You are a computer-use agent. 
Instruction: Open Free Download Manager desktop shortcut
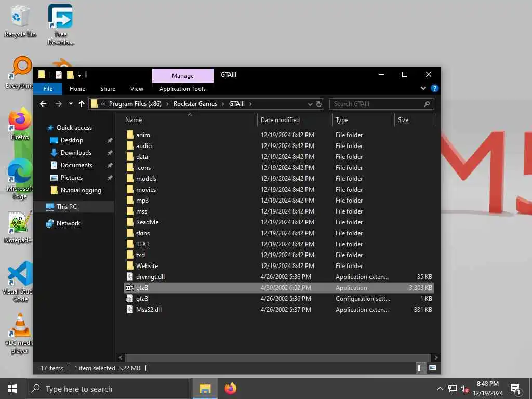[x=60, y=24]
